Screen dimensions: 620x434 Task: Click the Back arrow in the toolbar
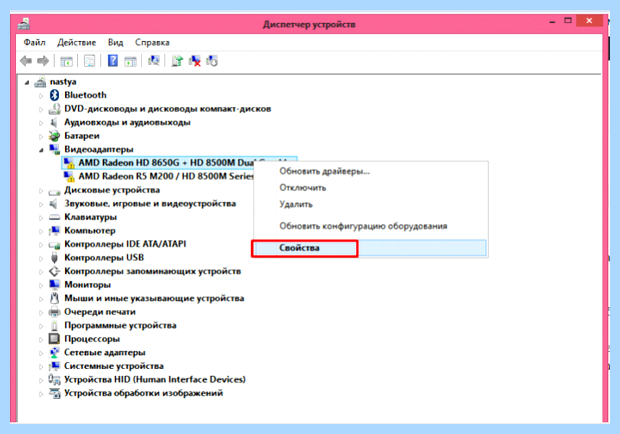[x=26, y=61]
